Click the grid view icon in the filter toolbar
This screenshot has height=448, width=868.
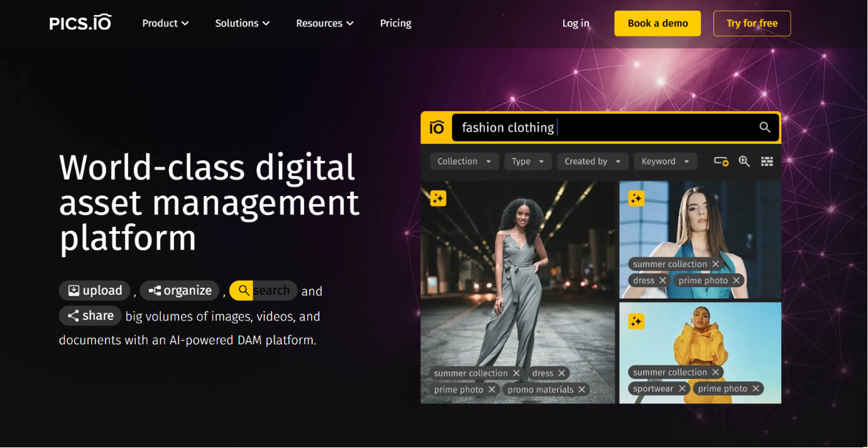[x=767, y=161]
